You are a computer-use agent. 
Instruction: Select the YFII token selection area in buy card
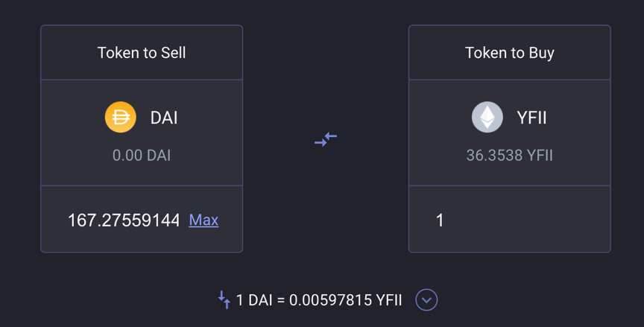[509, 133]
